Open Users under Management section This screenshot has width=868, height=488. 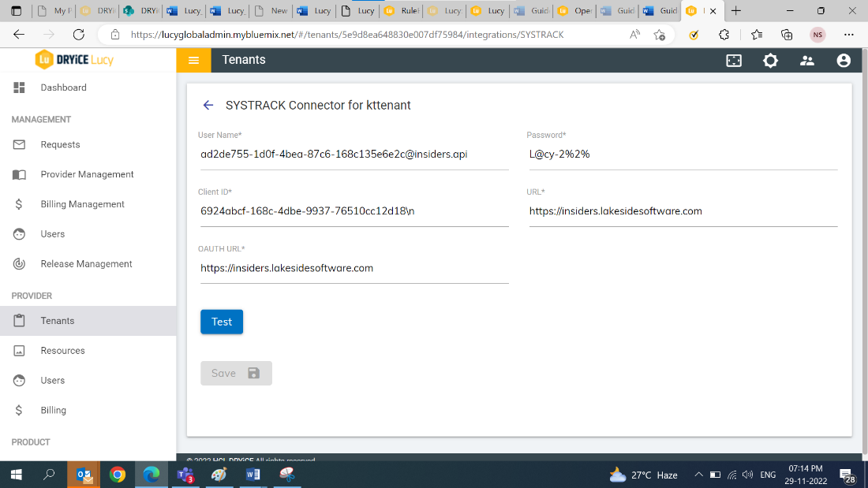tap(88, 234)
